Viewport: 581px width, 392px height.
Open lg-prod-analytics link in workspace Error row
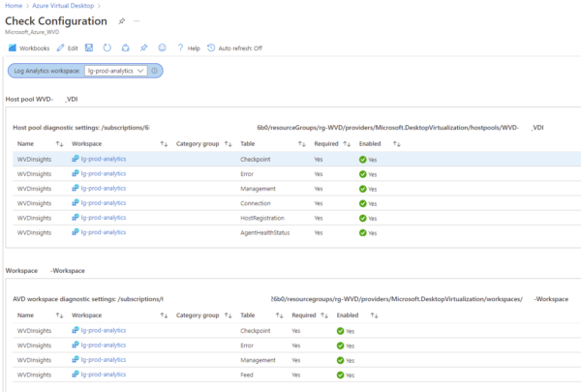pyautogui.click(x=104, y=346)
